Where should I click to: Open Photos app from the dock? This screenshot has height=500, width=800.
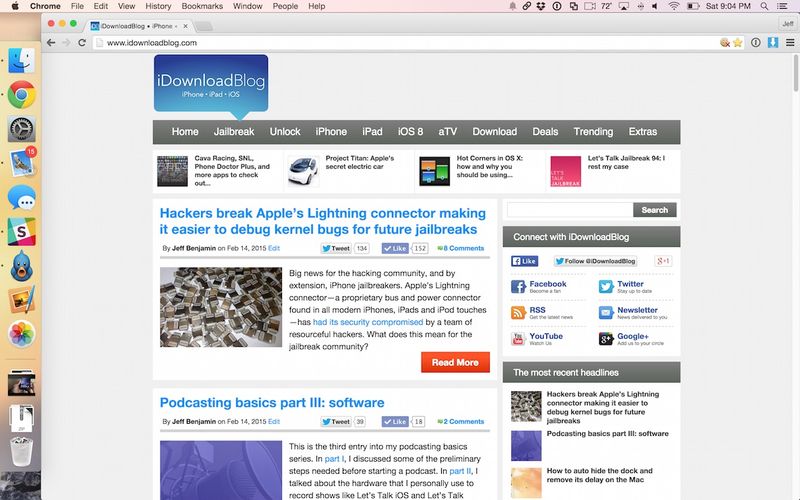coord(21,334)
